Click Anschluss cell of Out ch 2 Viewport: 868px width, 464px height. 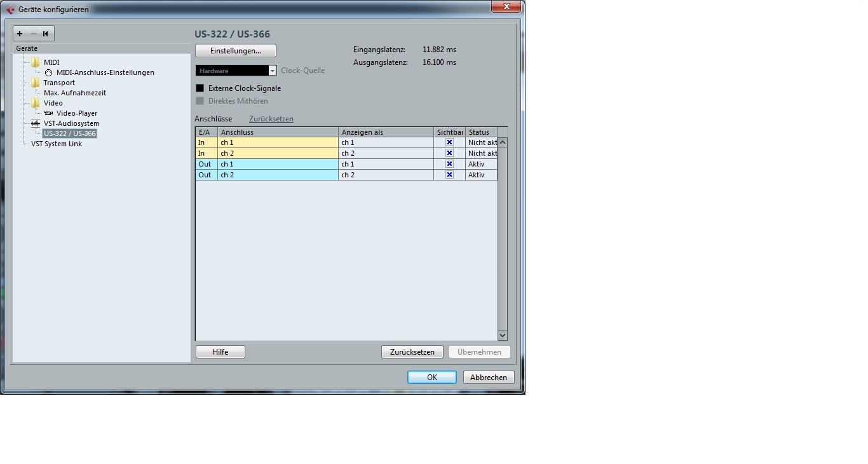pos(278,175)
